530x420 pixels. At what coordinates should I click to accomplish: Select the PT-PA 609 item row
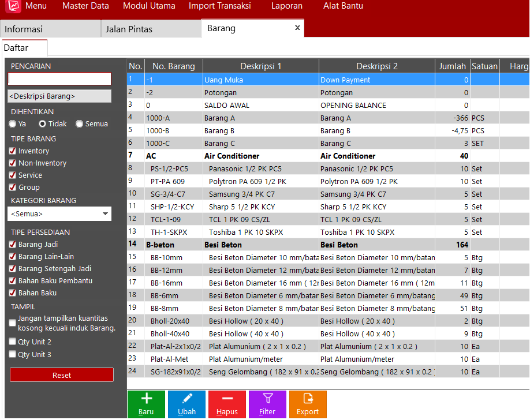[328, 182]
